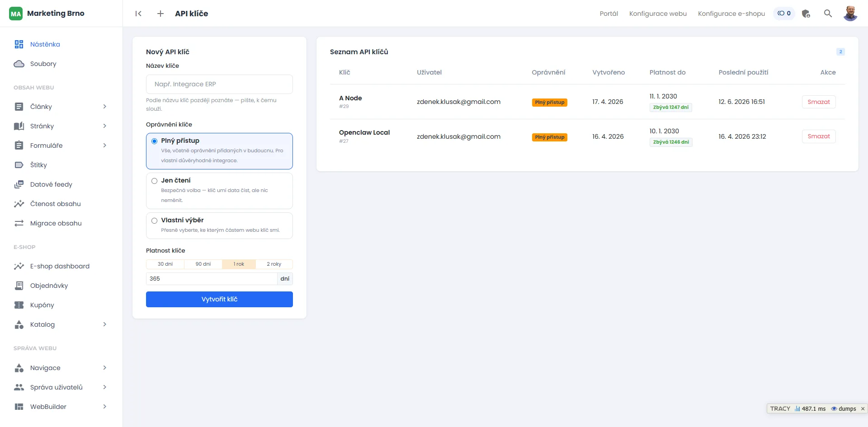Expand the Formuláře submenu
The image size is (868, 427).
tap(104, 145)
